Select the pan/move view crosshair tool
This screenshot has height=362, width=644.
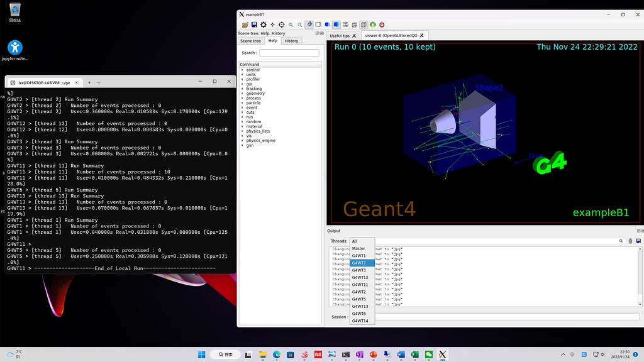coord(273,25)
